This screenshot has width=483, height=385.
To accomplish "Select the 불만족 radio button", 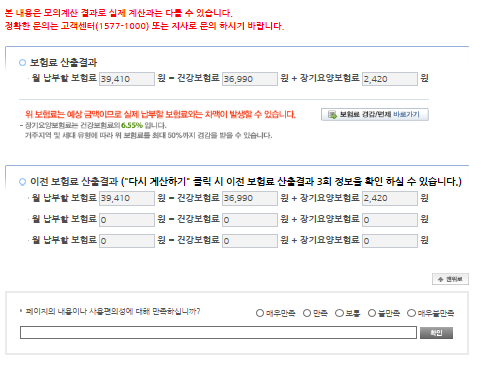I will click(x=372, y=313).
